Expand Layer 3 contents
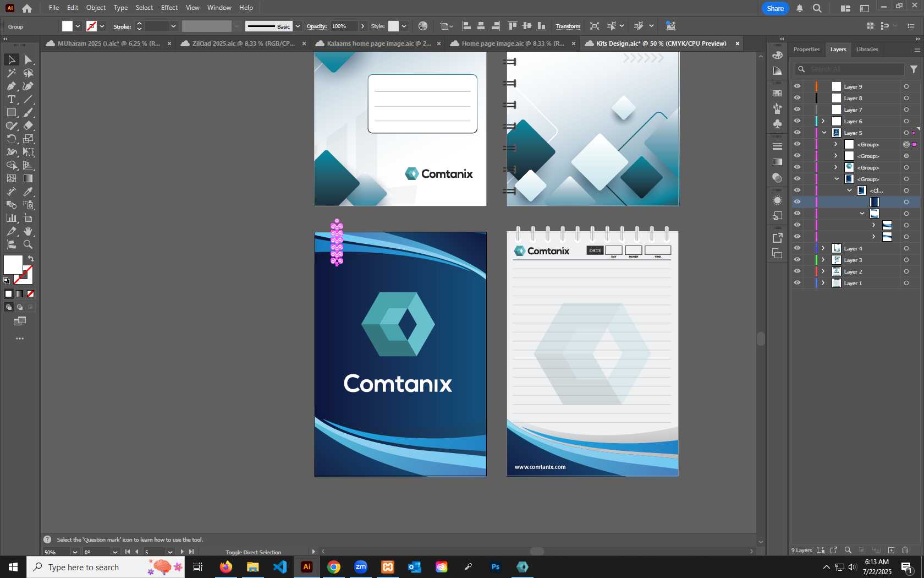The height and width of the screenshot is (578, 924). pos(823,260)
